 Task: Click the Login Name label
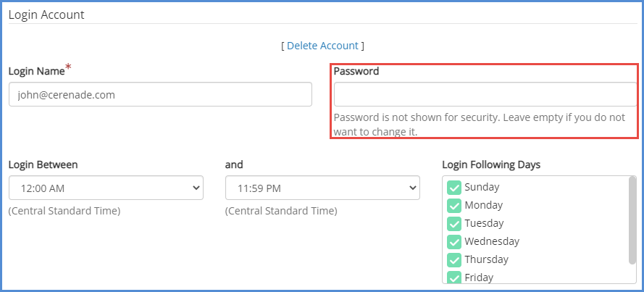(x=36, y=71)
